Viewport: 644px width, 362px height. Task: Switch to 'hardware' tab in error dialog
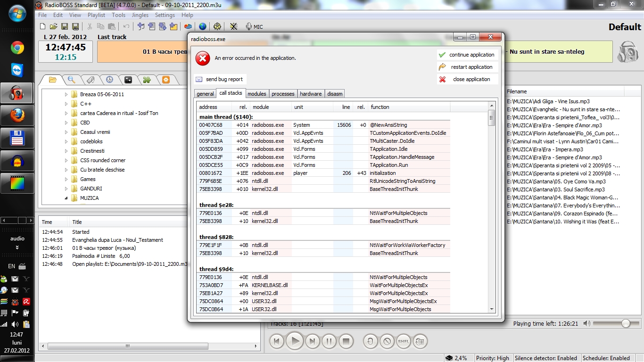(311, 94)
